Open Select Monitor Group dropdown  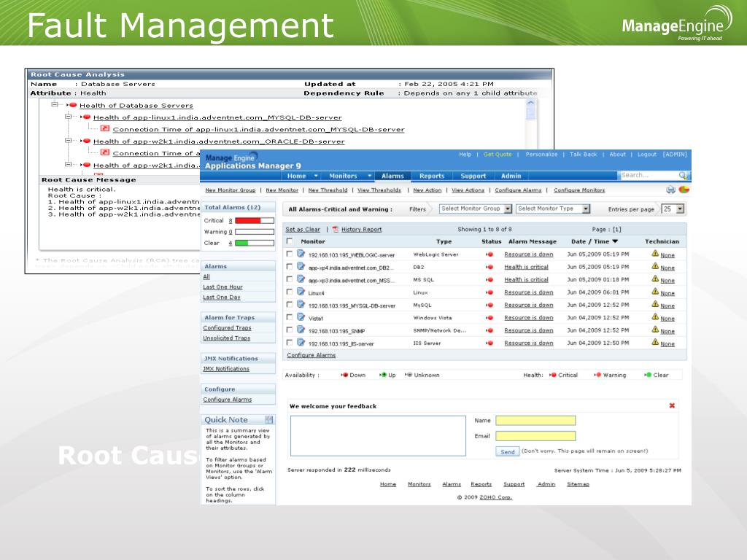pos(476,209)
